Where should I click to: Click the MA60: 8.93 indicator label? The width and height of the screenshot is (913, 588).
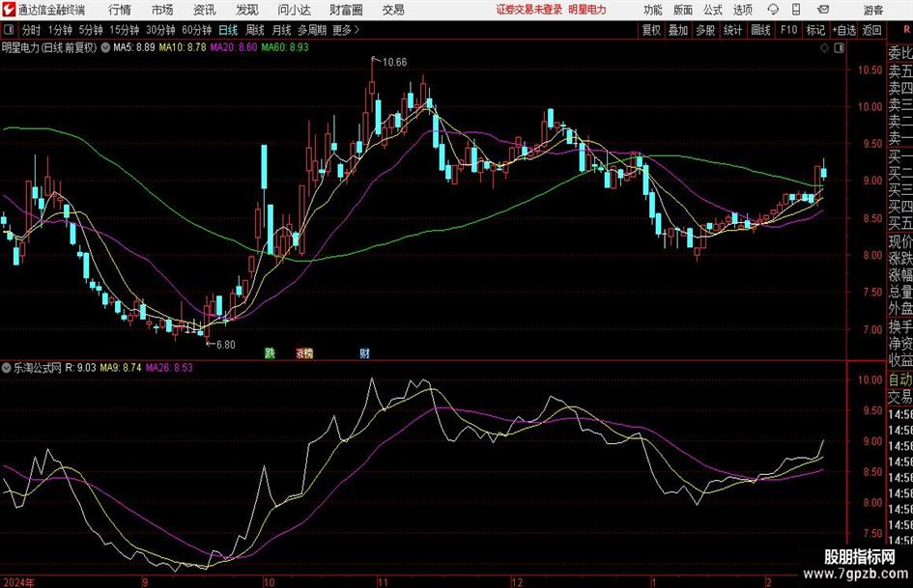coord(285,47)
